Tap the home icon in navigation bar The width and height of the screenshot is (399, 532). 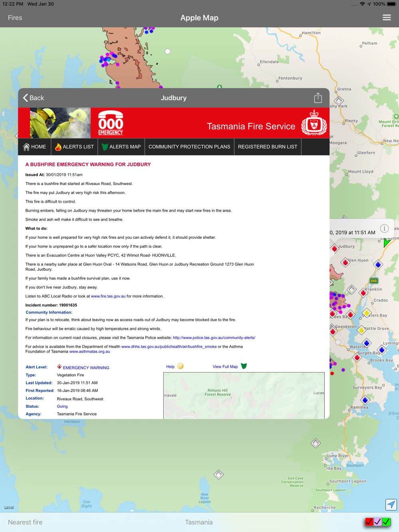coord(26,147)
